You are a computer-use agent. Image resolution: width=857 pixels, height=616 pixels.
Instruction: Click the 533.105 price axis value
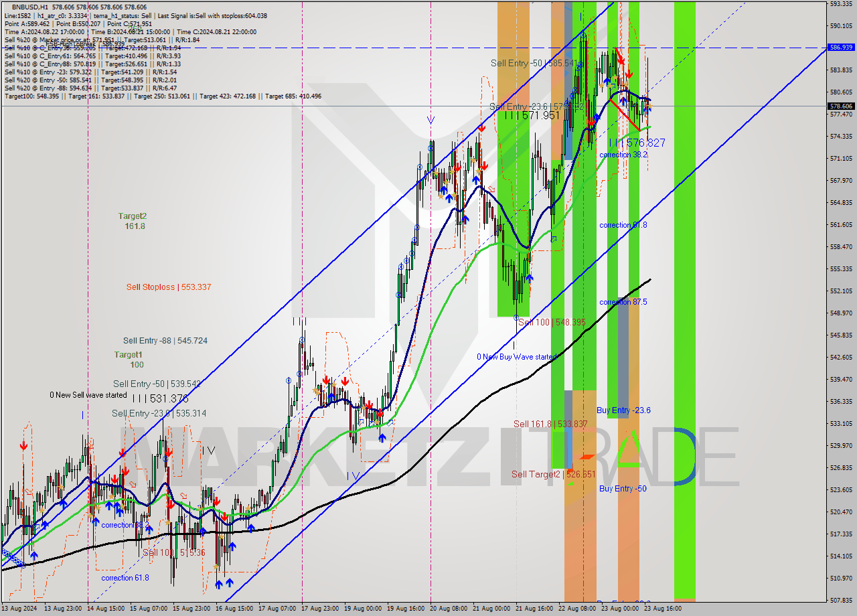pyautogui.click(x=841, y=423)
